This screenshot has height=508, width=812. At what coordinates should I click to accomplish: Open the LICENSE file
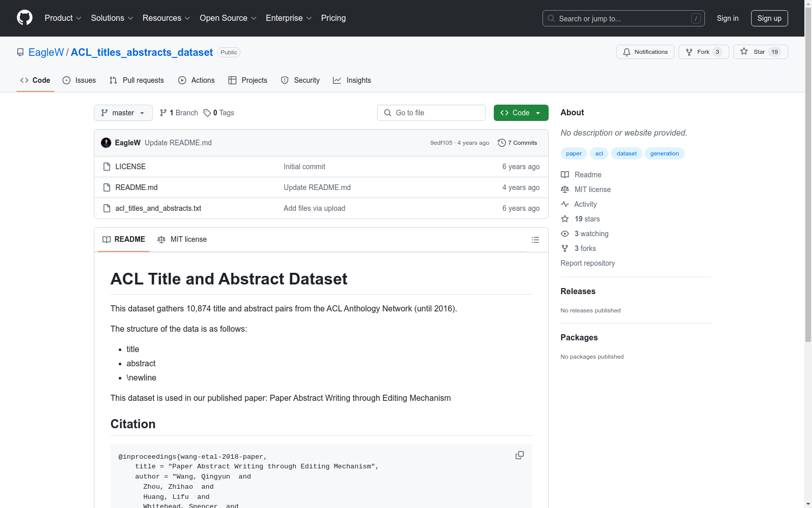(130, 167)
